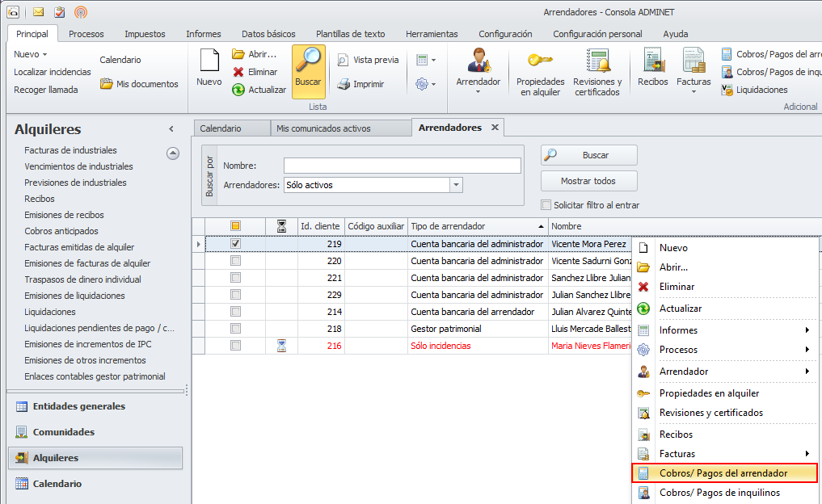This screenshot has height=504, width=822.
Task: Click the Nuevo blank document icon
Action: point(209,63)
